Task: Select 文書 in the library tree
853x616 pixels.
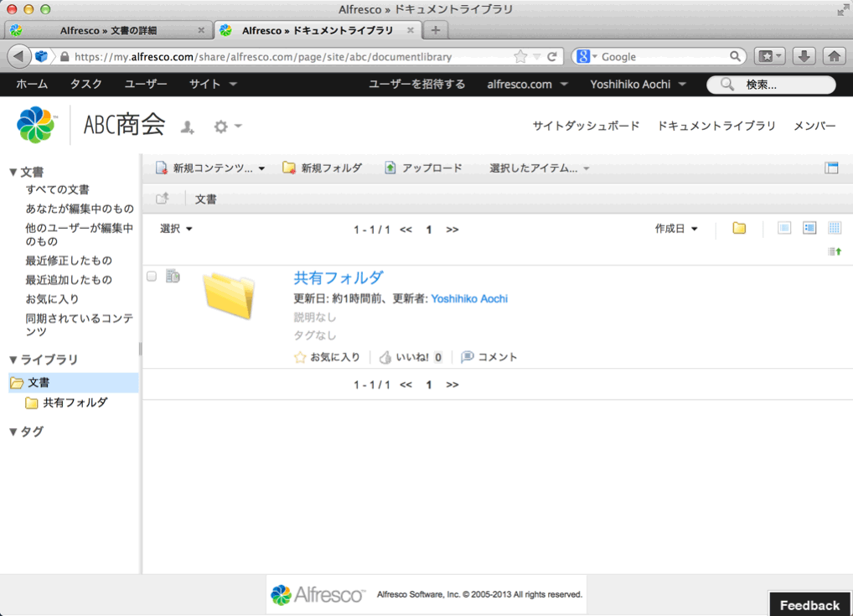Action: pyautogui.click(x=74, y=382)
